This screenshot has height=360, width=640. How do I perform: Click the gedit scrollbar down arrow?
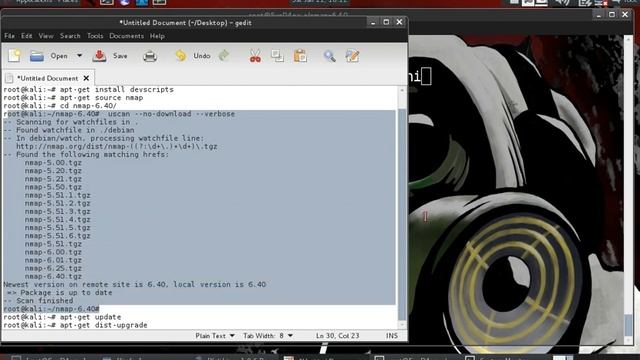point(402,325)
